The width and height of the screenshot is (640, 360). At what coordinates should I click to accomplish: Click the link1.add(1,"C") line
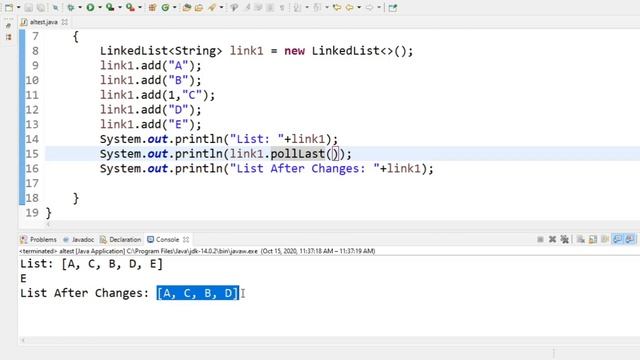(x=157, y=95)
